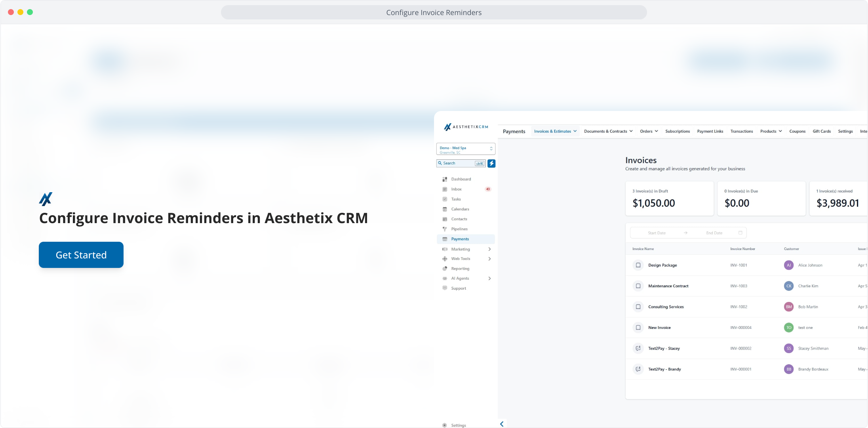The height and width of the screenshot is (428, 868).
Task: Collapse sidebar with the left chevron arrow
Action: coord(502,424)
